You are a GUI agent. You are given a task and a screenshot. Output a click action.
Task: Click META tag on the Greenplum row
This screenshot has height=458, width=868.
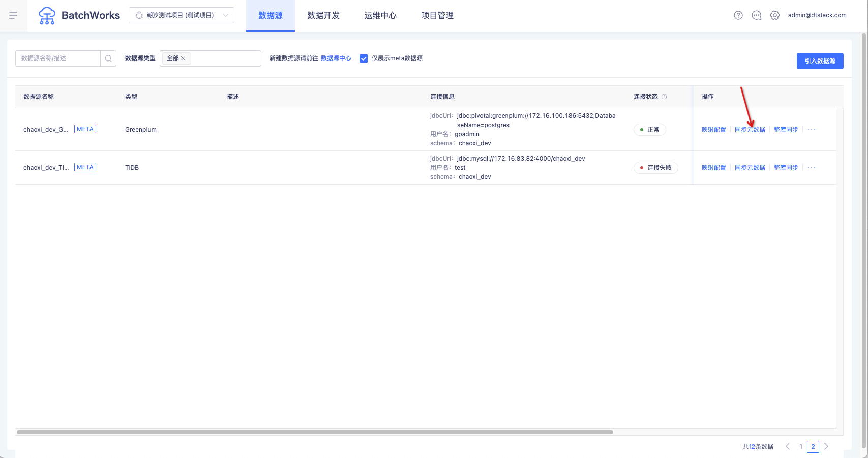[x=85, y=129]
